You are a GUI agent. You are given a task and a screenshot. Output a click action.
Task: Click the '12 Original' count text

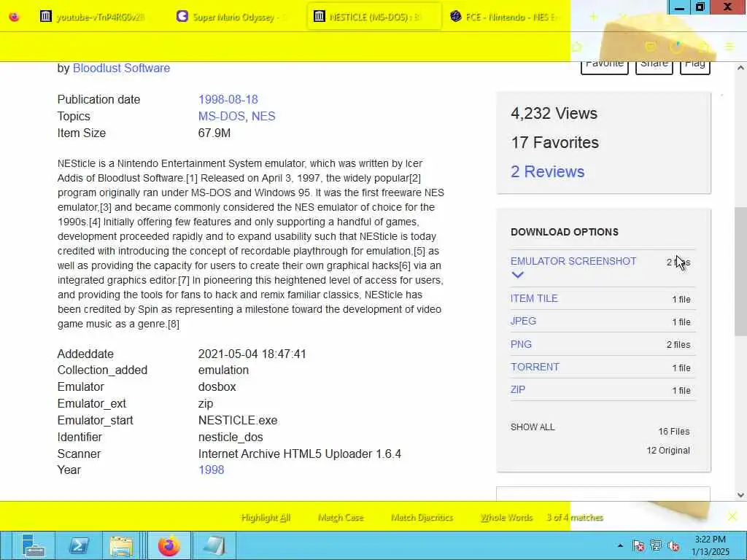668,451
